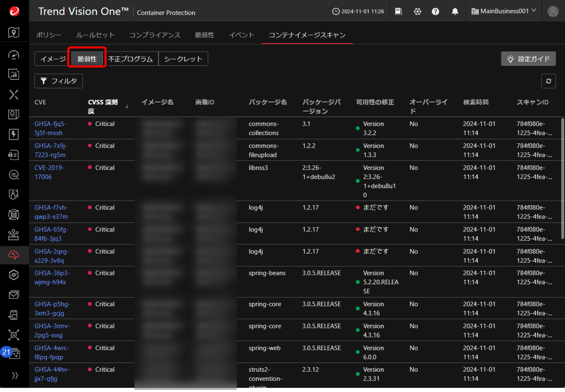Image resolution: width=565 pixels, height=392 pixels.
Task: Open the GHSA-3rmv-2pg5-xvqj link
Action: click(52, 330)
